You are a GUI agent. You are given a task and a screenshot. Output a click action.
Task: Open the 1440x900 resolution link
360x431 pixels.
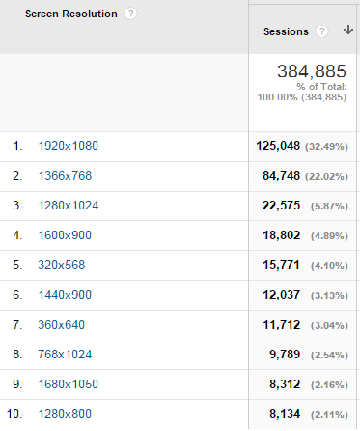point(65,295)
